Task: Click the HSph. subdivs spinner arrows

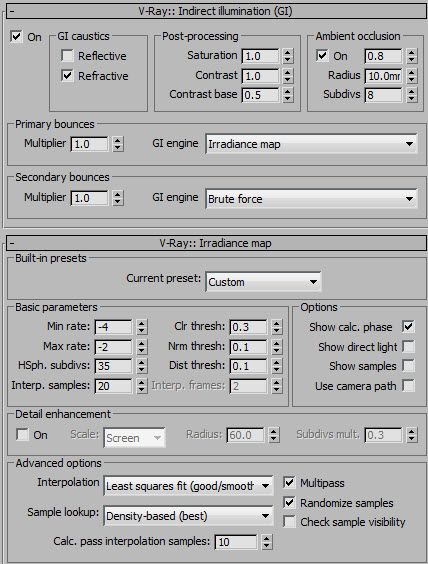Action: click(x=142, y=366)
